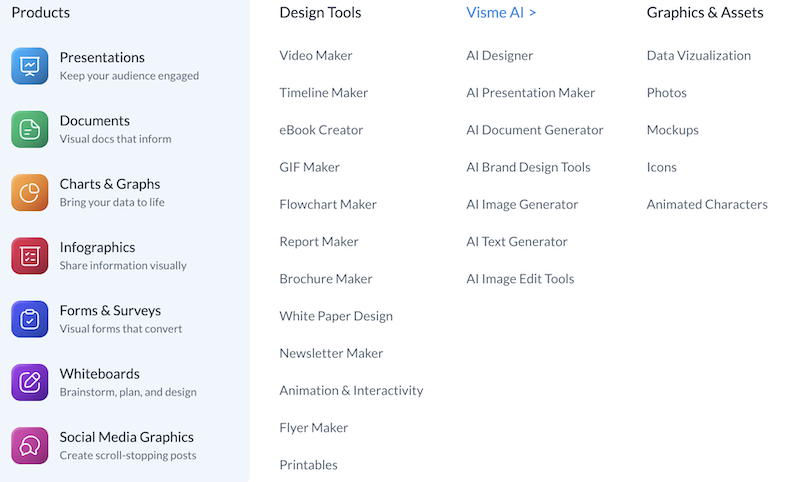Select AI Image Edit Tools
Screen dimensions: 800x482
tap(520, 278)
